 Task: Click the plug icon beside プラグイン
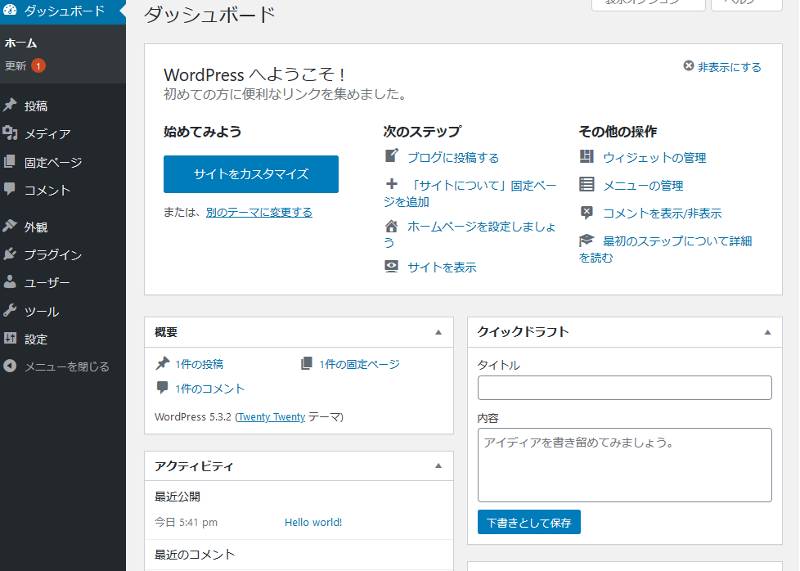coord(10,254)
